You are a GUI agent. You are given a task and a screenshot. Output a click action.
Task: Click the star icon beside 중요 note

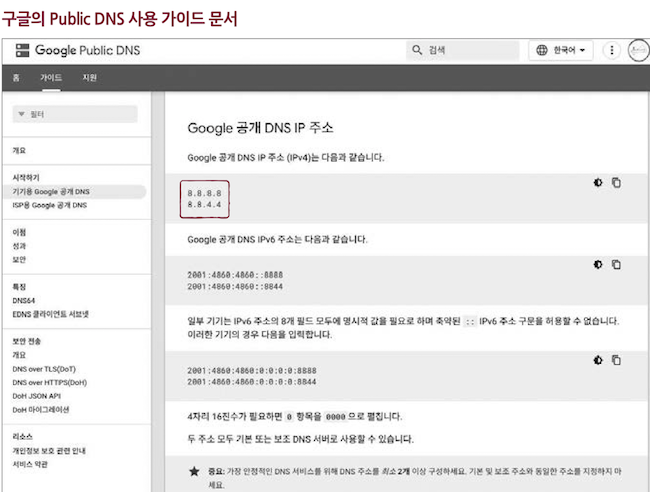click(194, 471)
